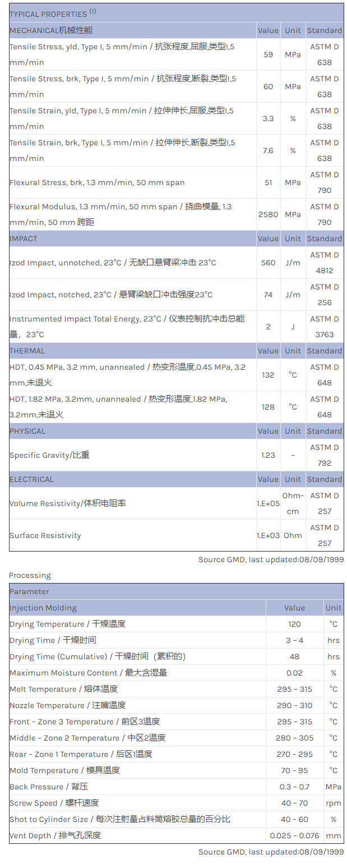Select the Injection Molding header cell
The width and height of the screenshot is (347, 868).
tap(43, 608)
